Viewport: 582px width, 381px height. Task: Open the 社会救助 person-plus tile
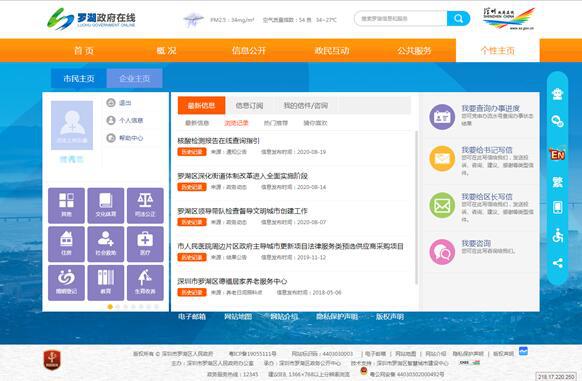[x=106, y=244]
